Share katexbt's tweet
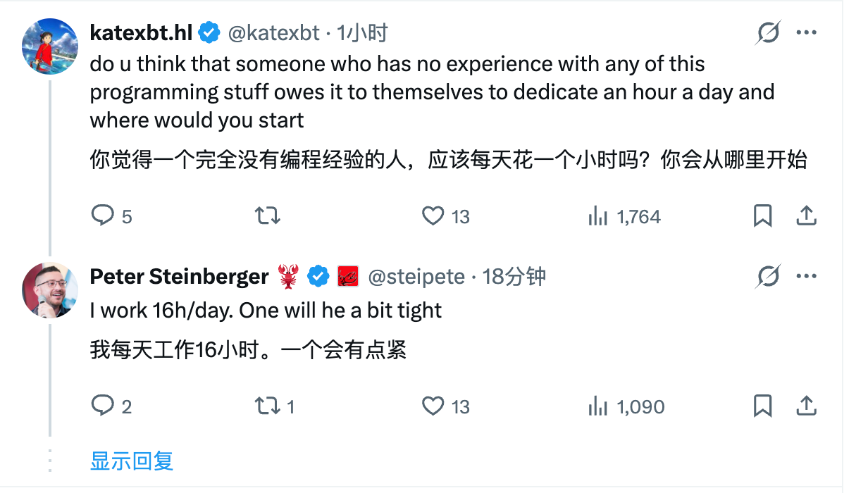 (x=806, y=216)
